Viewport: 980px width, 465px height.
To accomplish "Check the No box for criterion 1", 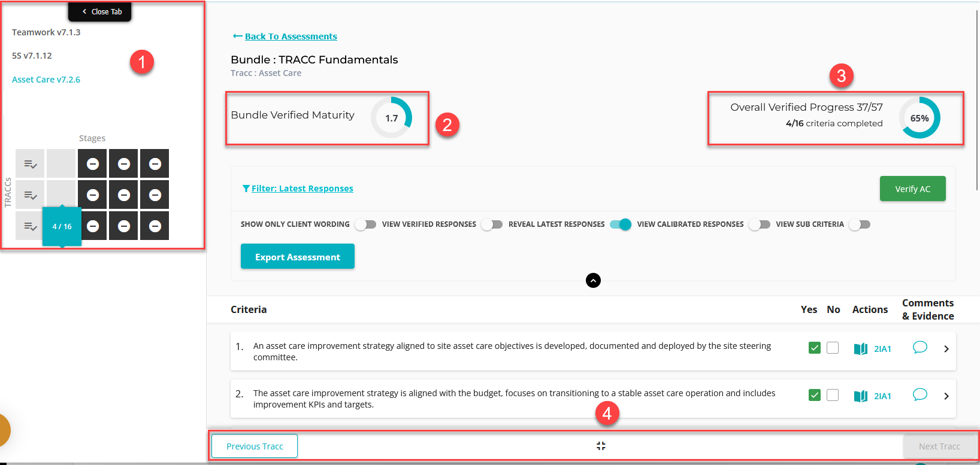I will tap(833, 348).
